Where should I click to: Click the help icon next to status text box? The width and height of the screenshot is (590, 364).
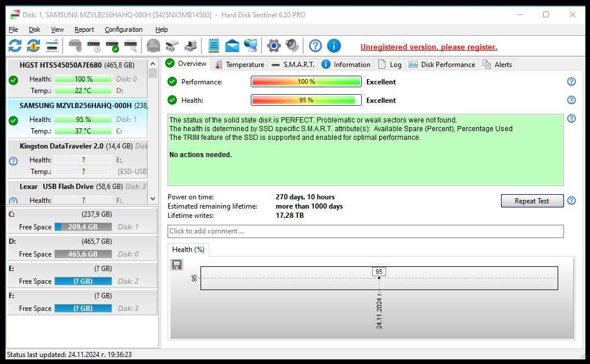coord(571,118)
